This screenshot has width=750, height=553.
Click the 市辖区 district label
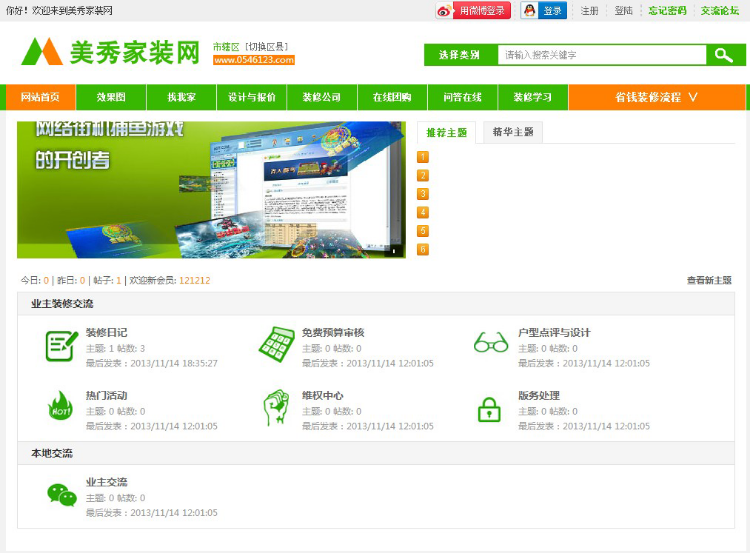click(x=226, y=47)
